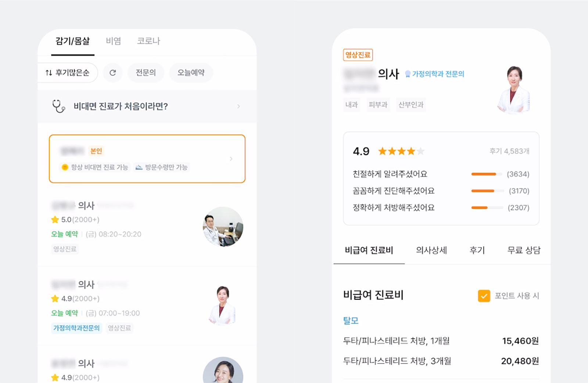Select the 비급여 진료비 tab
This screenshot has height=383, width=588.
[x=369, y=250]
